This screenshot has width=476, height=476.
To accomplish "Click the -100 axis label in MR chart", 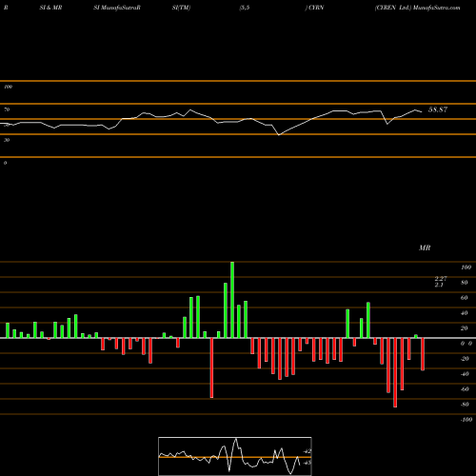I will (466, 420).
